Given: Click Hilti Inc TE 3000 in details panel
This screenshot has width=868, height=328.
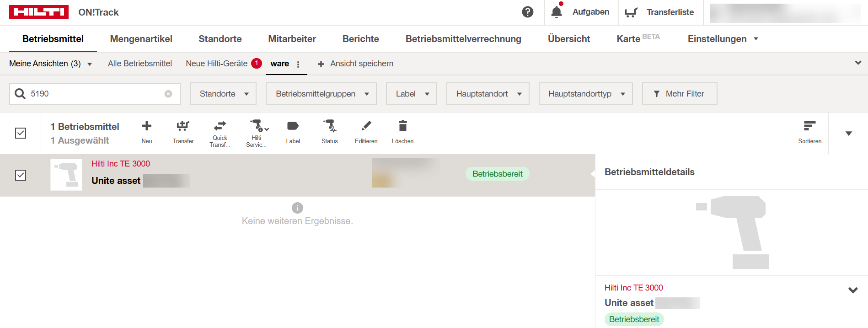Looking at the screenshot, I should click(x=634, y=288).
